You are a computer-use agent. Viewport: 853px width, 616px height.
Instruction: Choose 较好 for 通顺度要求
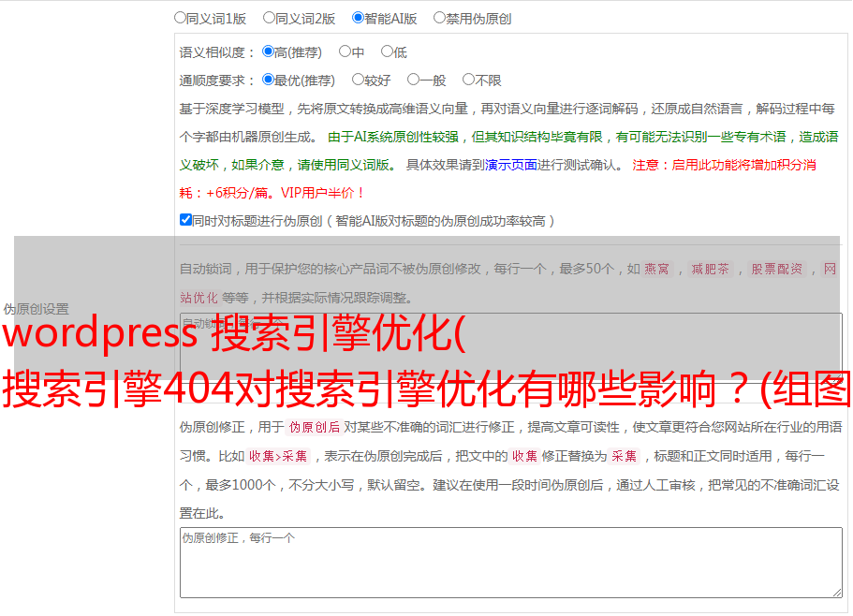(x=358, y=80)
